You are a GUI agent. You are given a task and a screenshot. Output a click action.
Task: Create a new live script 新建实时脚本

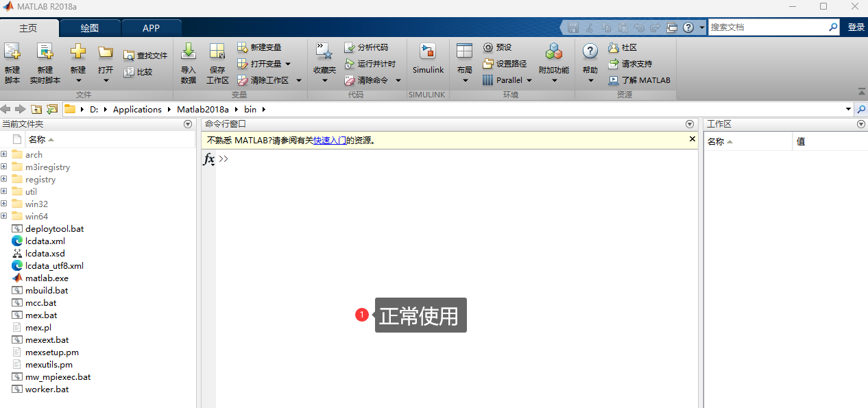click(x=45, y=63)
